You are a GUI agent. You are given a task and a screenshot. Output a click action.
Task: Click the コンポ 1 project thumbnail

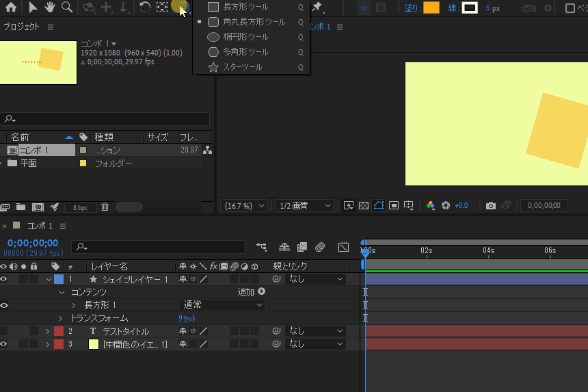(x=38, y=62)
